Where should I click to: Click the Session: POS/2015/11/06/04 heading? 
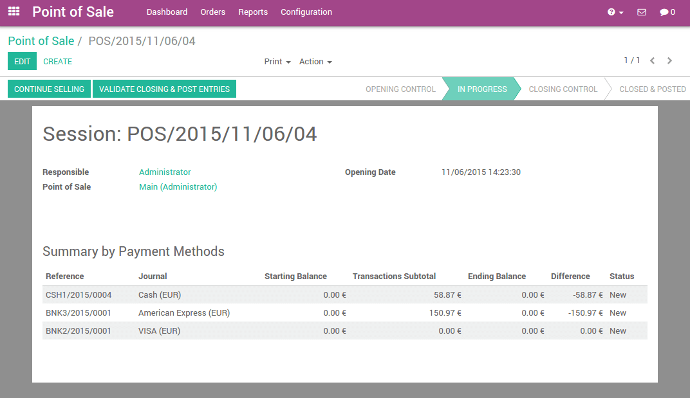(x=180, y=134)
